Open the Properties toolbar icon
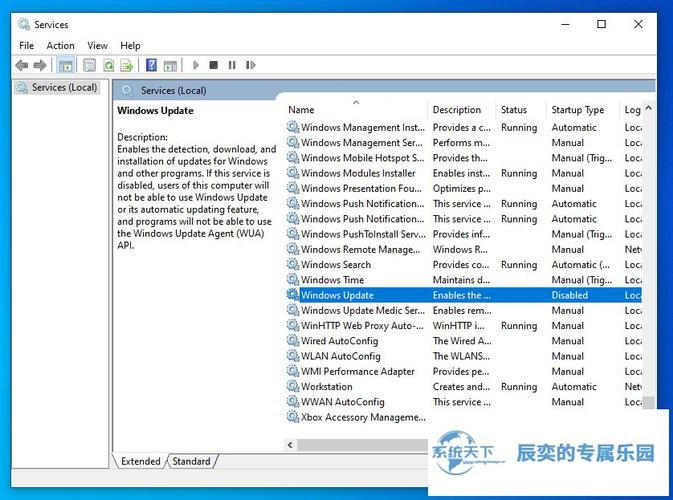 click(89, 65)
